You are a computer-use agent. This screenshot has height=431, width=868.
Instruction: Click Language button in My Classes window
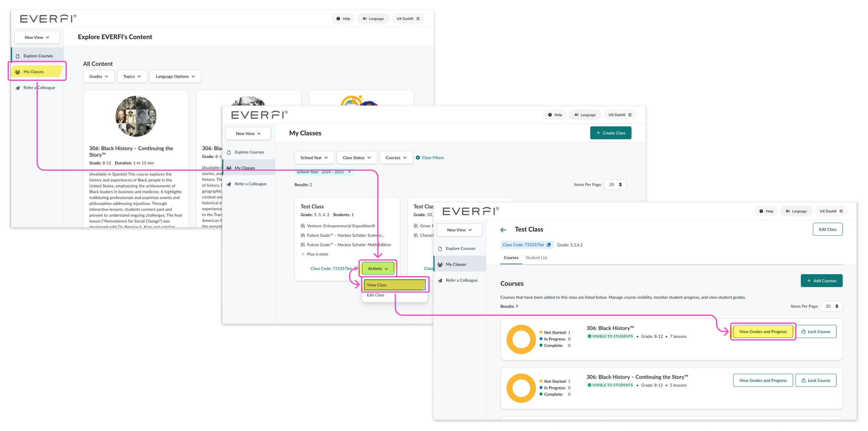click(x=585, y=115)
